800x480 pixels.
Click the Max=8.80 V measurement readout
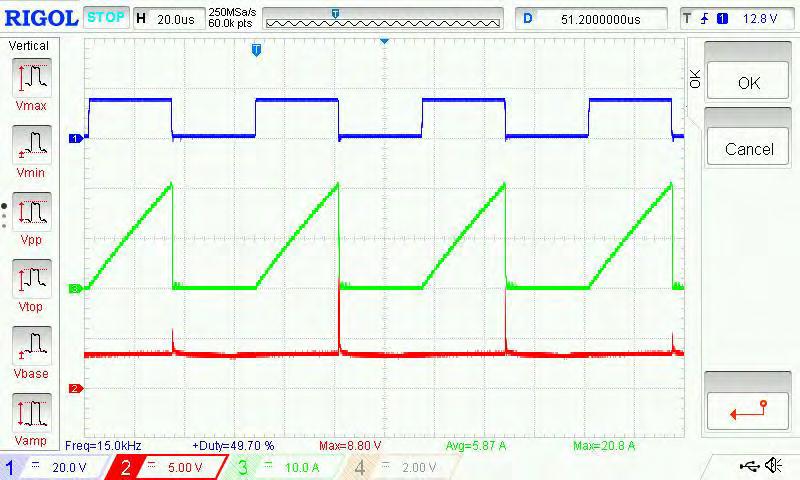[x=350, y=445]
